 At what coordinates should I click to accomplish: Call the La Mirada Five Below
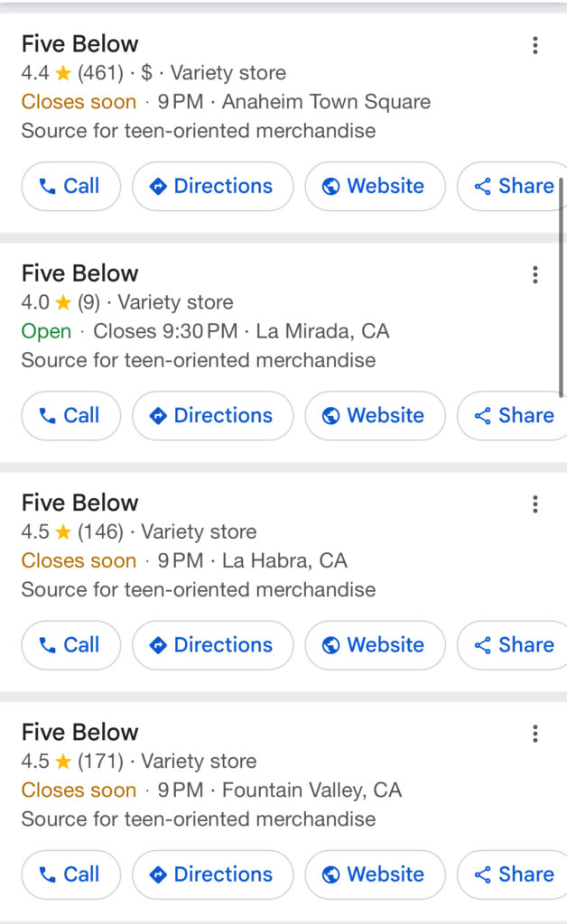70,415
